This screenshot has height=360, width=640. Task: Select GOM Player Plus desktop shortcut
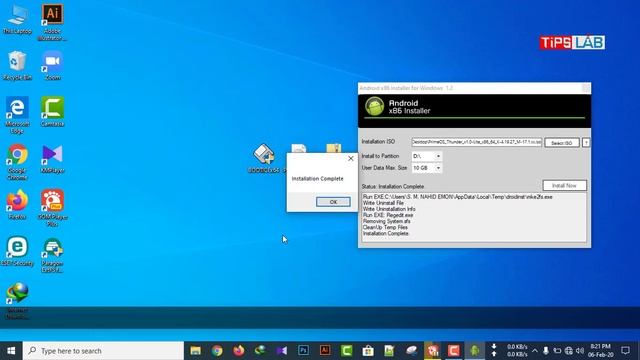point(52,208)
